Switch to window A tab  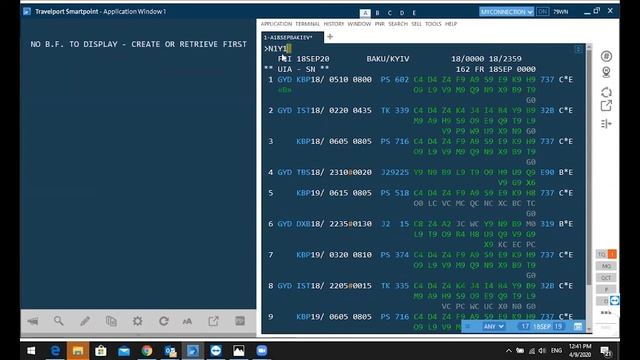[365, 13]
